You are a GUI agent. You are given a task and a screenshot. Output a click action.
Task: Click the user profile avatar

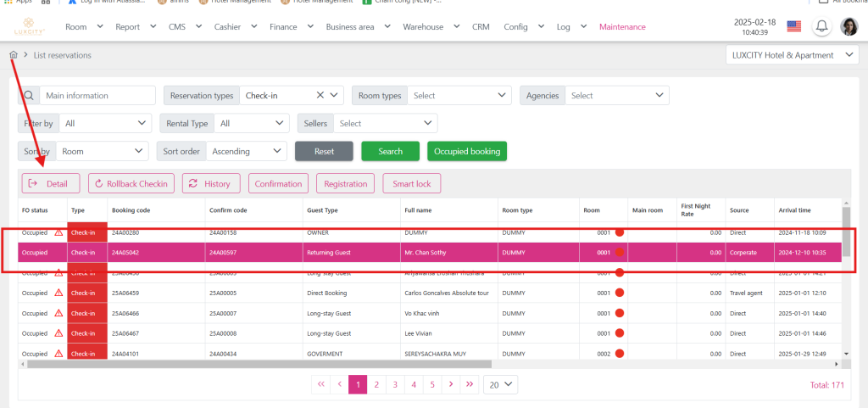pos(849,27)
